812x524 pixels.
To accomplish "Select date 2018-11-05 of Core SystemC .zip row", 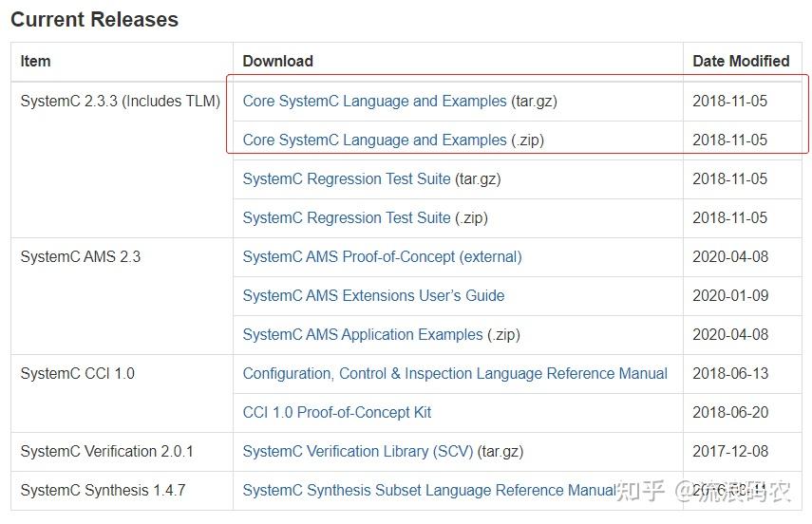I will (x=729, y=140).
